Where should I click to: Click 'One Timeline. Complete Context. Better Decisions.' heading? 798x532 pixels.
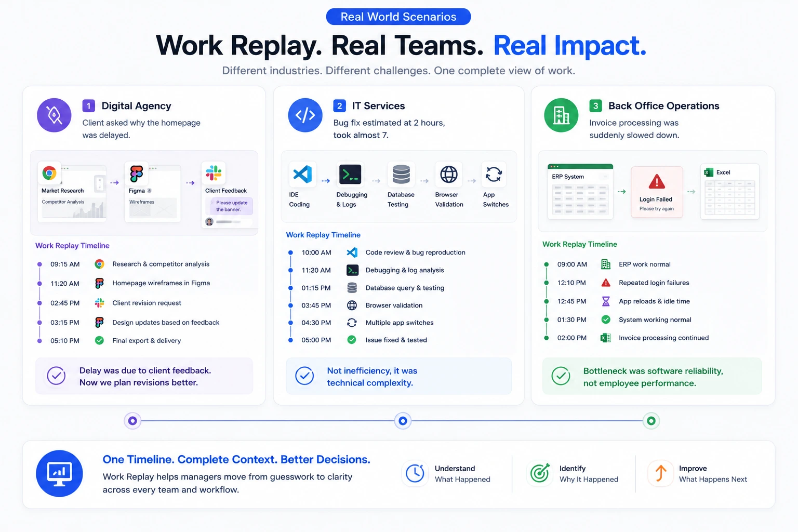[236, 460]
